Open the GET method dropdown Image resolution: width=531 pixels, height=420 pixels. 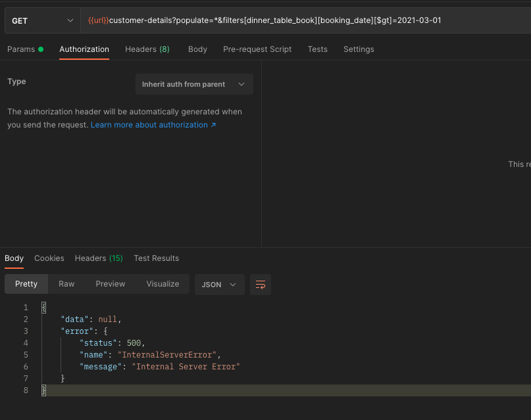[x=43, y=20]
